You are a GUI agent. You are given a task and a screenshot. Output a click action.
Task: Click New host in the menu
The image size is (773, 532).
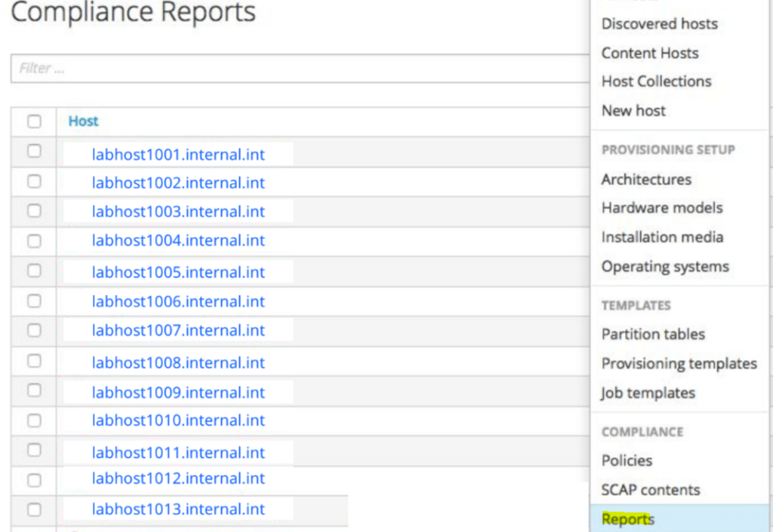coord(633,111)
